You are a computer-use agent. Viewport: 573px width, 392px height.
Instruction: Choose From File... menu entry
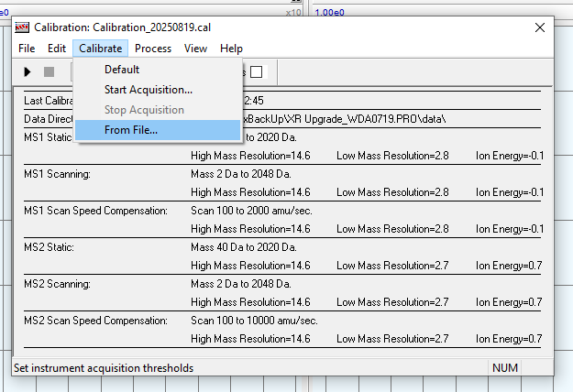click(157, 130)
